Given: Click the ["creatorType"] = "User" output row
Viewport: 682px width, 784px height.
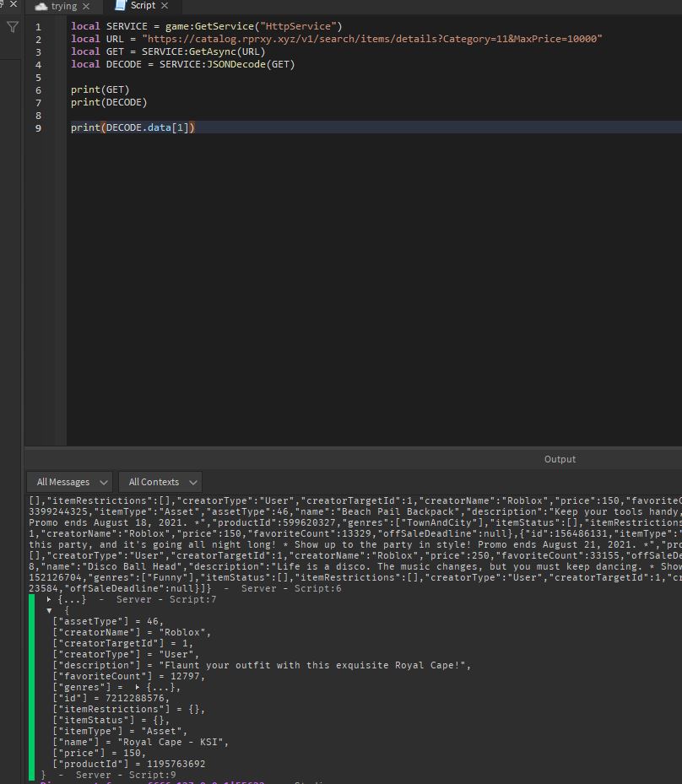Looking at the screenshot, I should pos(126,654).
